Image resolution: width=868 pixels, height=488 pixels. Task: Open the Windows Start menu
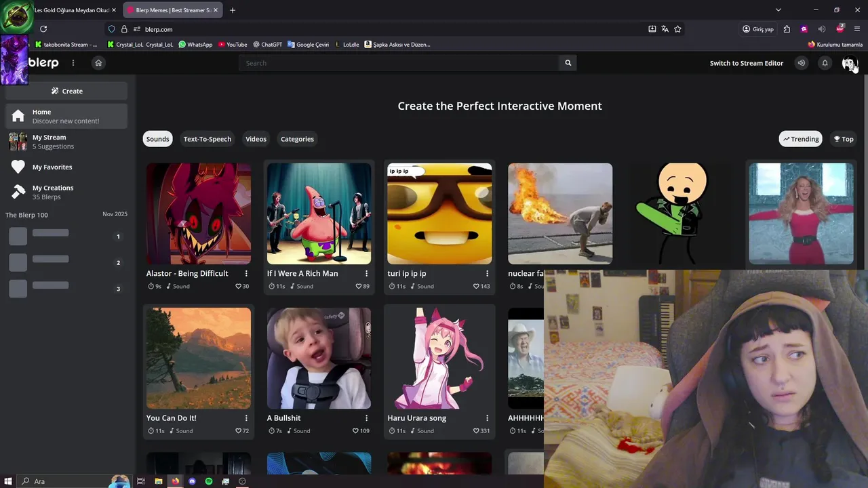pyautogui.click(x=7, y=481)
